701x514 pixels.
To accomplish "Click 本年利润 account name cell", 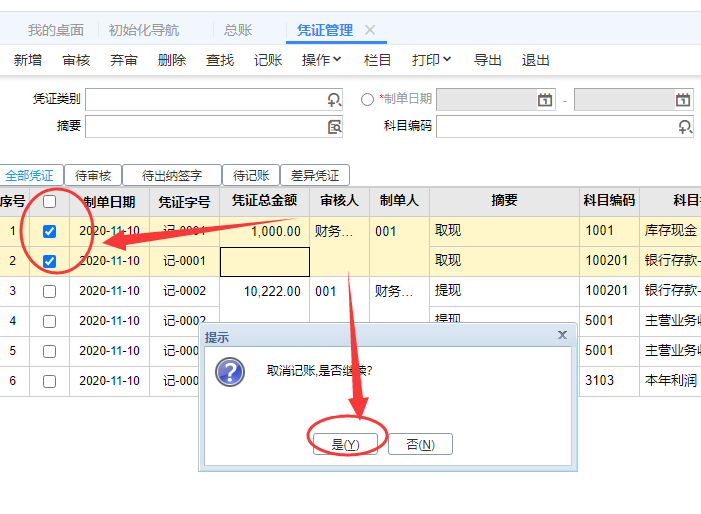I will click(x=670, y=380).
